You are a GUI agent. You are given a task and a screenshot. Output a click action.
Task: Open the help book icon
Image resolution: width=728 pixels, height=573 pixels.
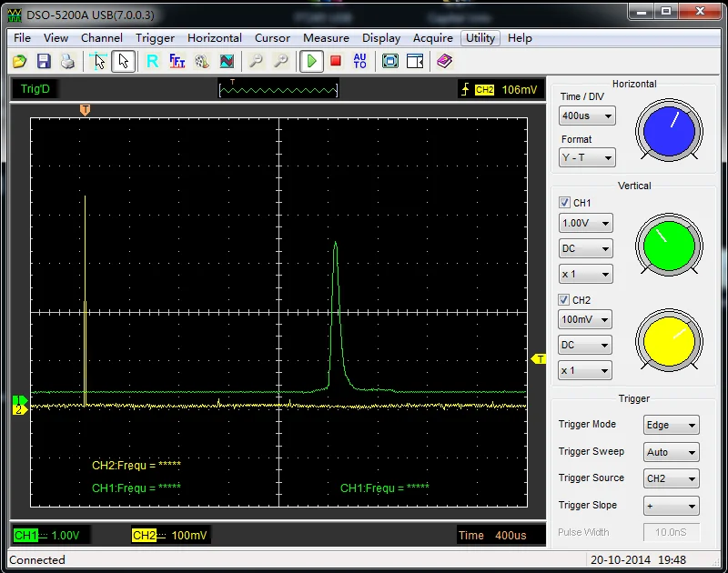pos(444,61)
